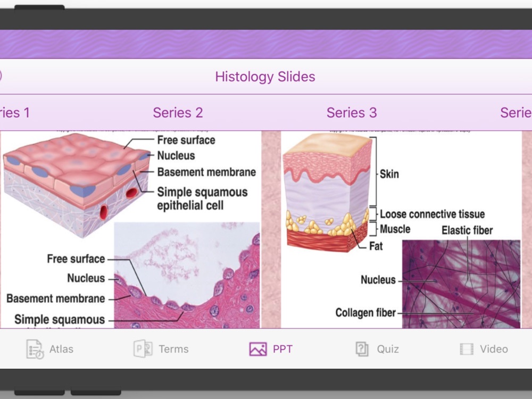This screenshot has width=532, height=399.
Task: Tap the PPT picture icon
Action: [x=258, y=349]
